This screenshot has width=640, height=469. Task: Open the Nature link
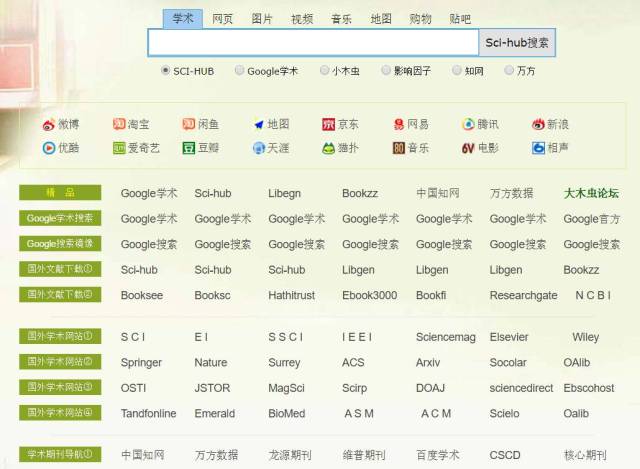pos(211,362)
